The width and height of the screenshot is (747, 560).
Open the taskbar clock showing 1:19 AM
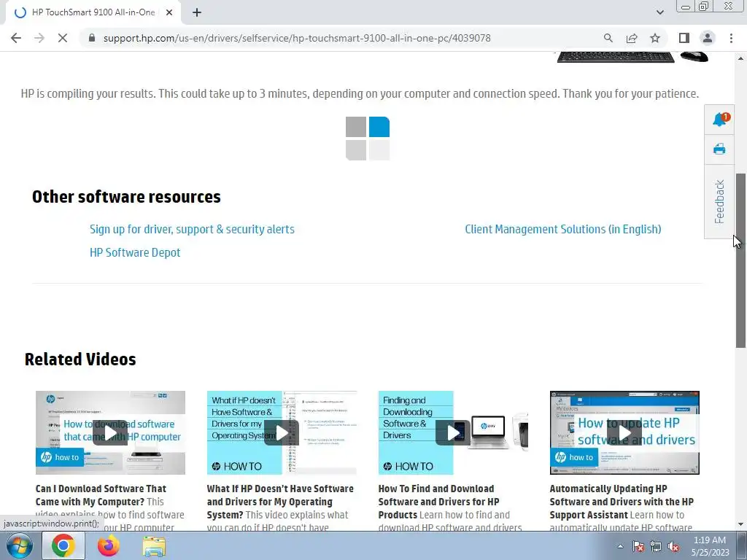(x=710, y=546)
